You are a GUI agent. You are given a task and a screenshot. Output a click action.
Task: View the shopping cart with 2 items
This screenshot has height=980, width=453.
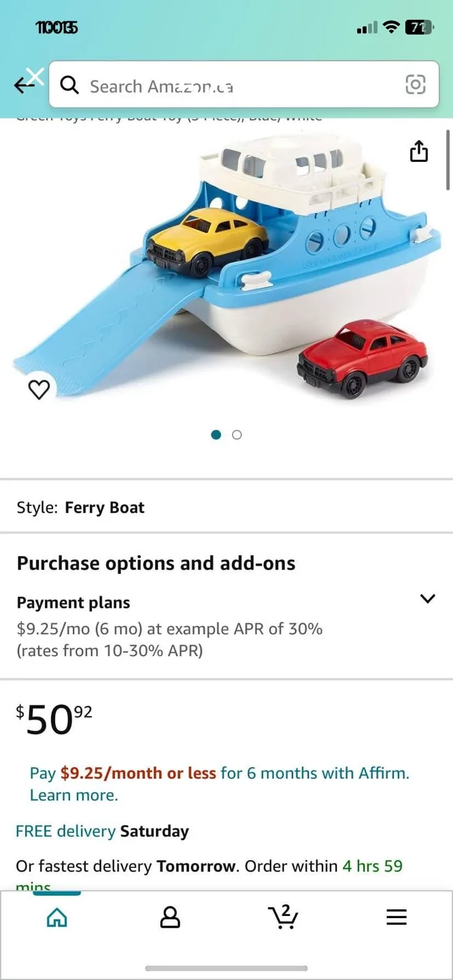click(x=283, y=917)
